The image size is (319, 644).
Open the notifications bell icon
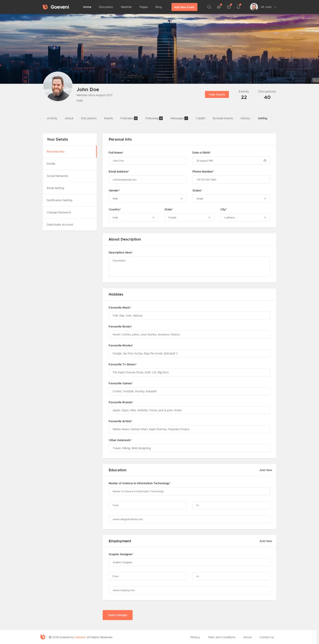tap(238, 7)
